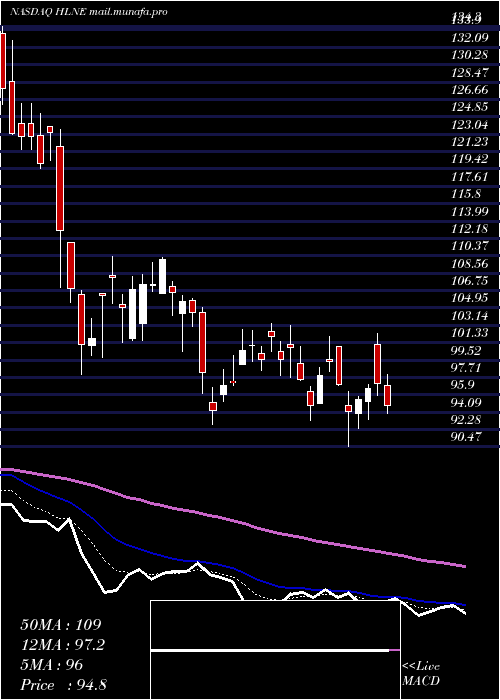Click the 99.52 price axis label

click(468, 351)
